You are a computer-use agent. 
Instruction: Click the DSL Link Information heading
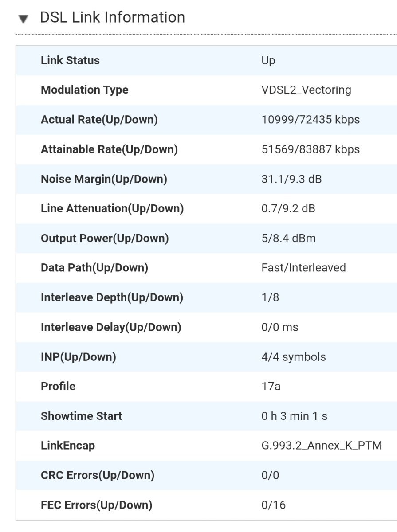click(x=112, y=17)
